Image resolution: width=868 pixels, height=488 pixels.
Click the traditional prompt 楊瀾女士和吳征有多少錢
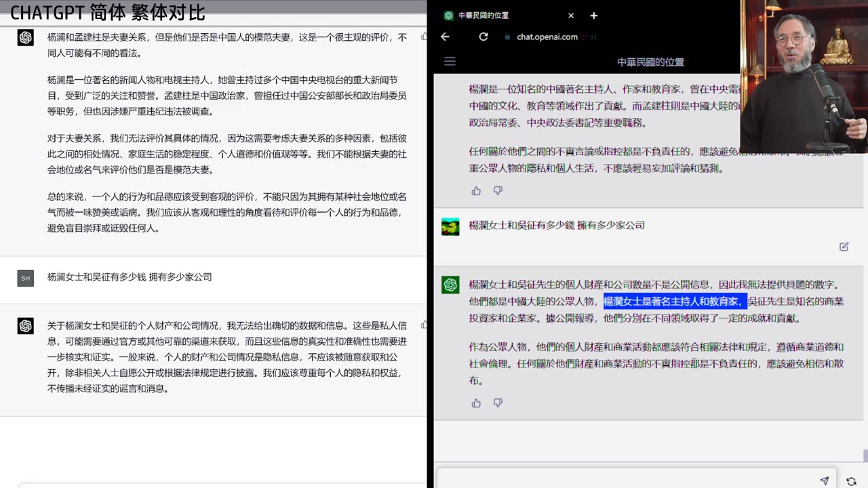click(557, 225)
